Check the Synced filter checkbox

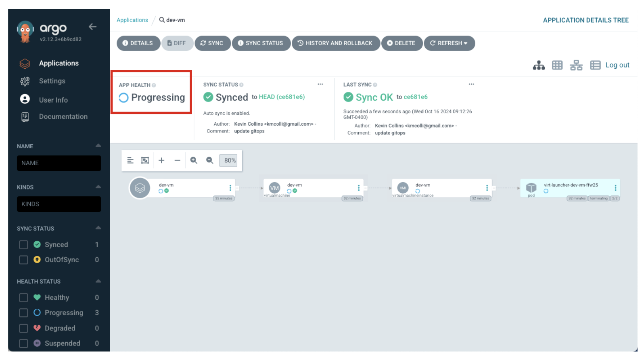[24, 245]
